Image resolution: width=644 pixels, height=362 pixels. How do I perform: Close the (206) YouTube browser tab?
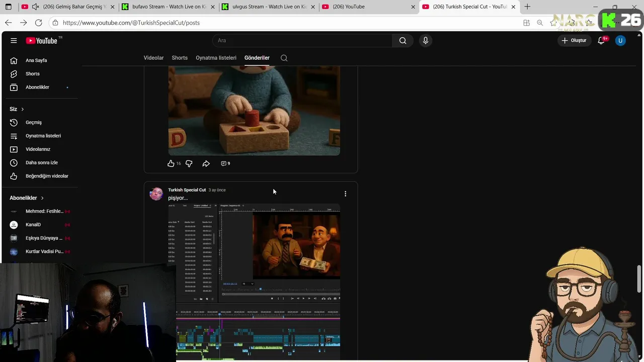pos(413,7)
